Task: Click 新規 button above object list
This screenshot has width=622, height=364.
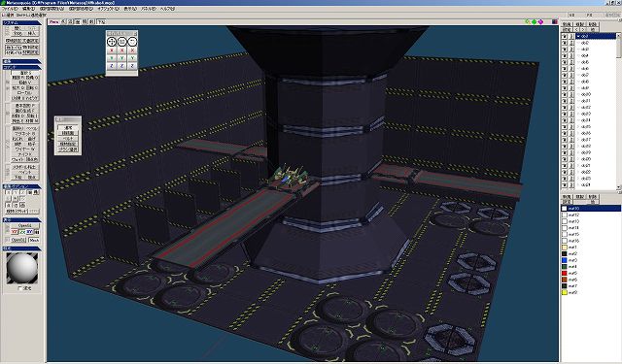Action: (x=567, y=24)
